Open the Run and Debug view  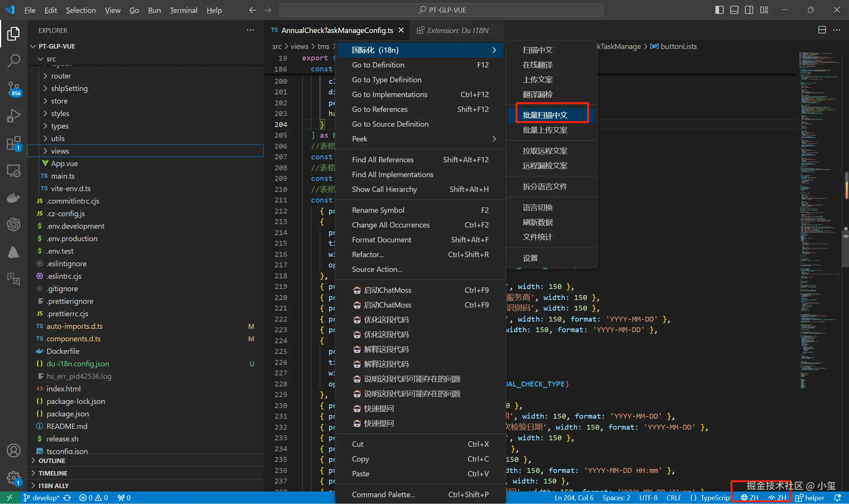[x=14, y=116]
